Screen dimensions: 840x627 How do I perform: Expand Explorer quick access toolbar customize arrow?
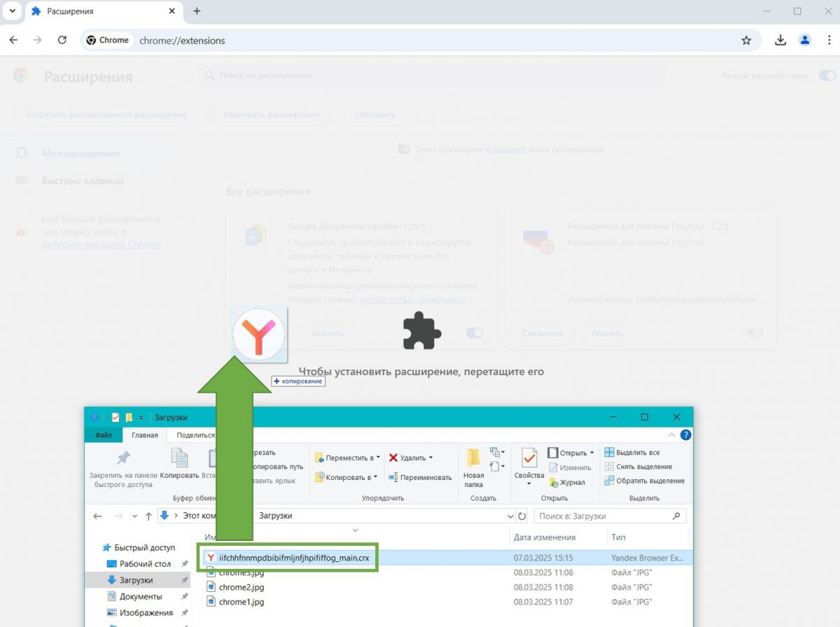coord(141,418)
